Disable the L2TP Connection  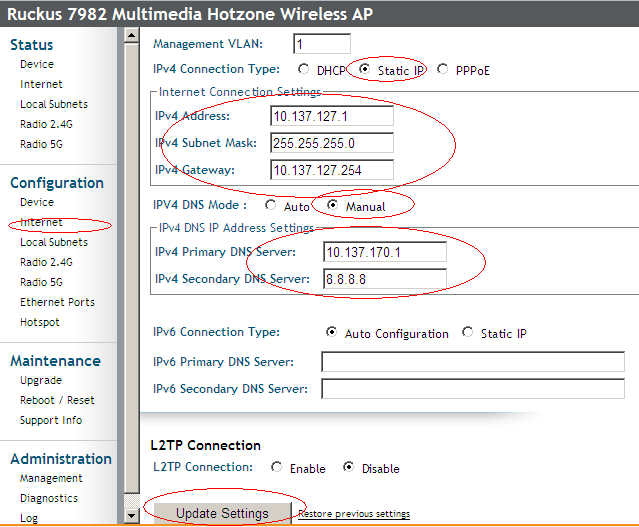coord(348,467)
